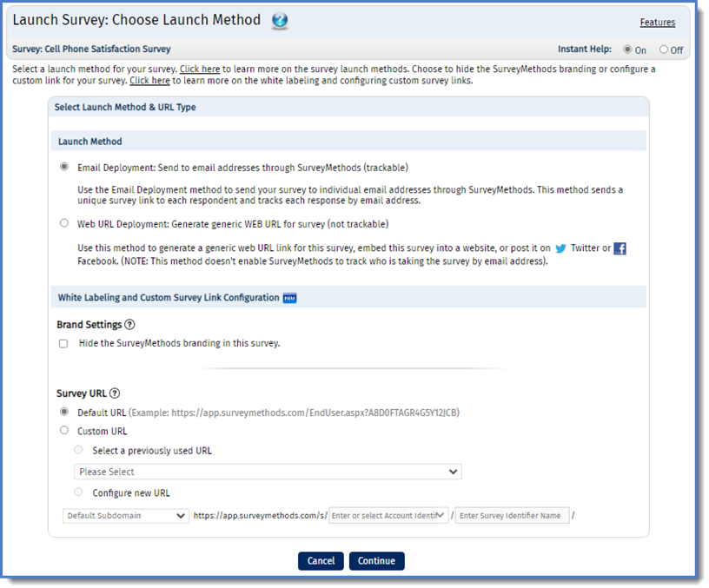
Task: Check Hide the SurveyMethods branding box
Action: click(63, 343)
